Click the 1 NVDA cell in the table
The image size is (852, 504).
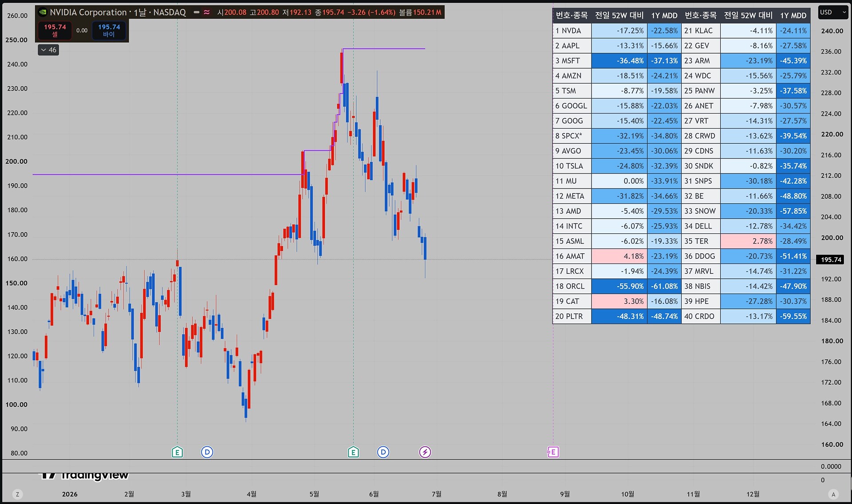572,31
